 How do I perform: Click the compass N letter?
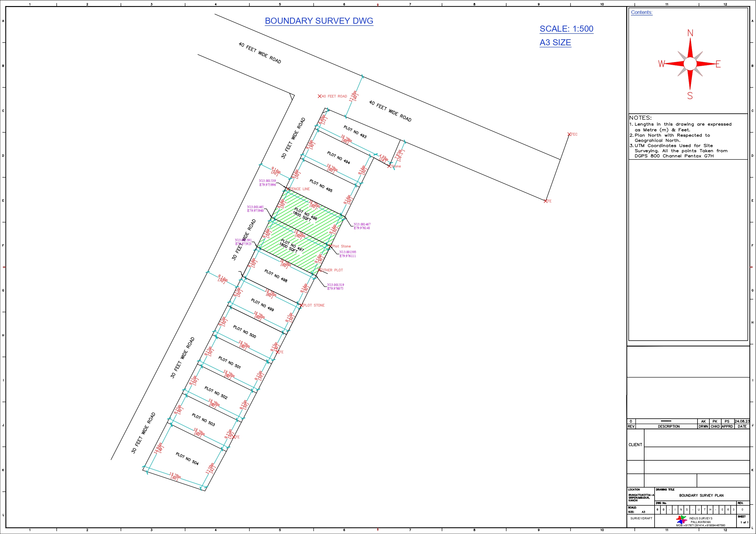coord(690,33)
